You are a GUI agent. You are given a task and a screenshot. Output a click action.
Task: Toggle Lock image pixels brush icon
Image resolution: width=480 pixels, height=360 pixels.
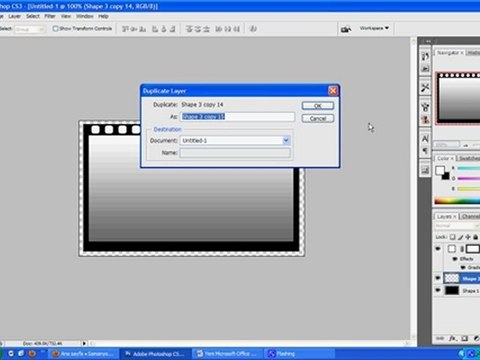pyautogui.click(x=460, y=237)
